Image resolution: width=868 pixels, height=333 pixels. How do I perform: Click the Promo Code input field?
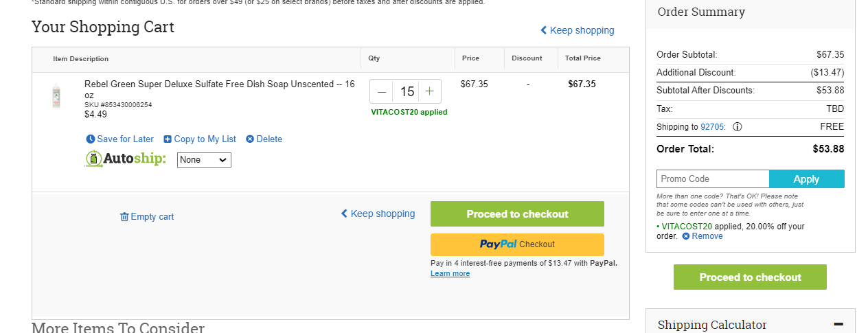pyautogui.click(x=713, y=179)
